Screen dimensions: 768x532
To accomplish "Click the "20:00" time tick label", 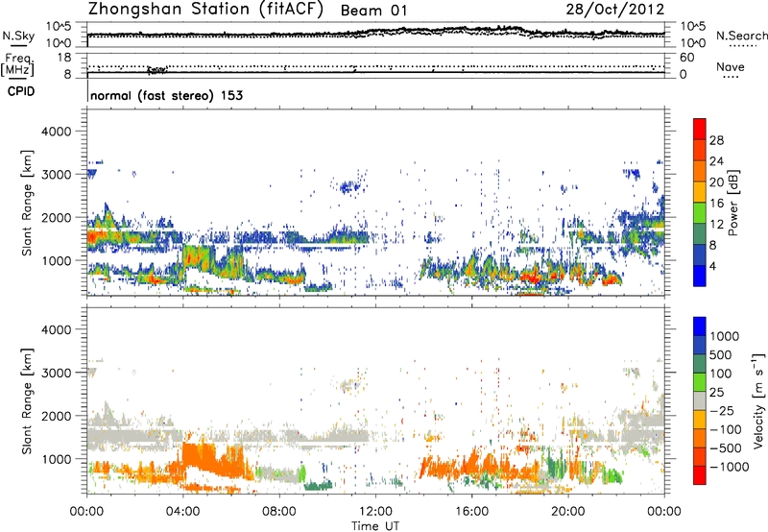I will (x=568, y=512).
